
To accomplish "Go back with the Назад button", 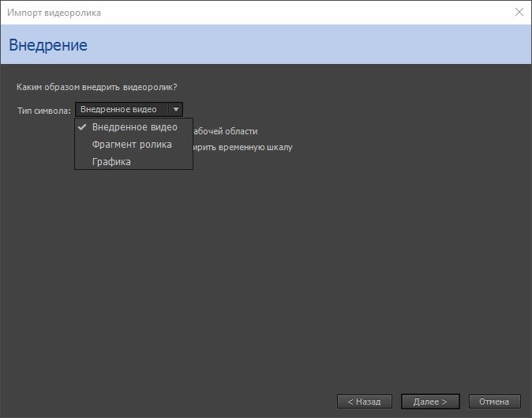I will [365, 401].
